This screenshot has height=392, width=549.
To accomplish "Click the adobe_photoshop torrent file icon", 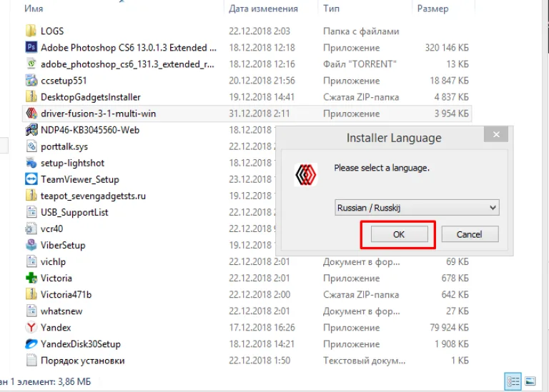I will click(x=31, y=64).
